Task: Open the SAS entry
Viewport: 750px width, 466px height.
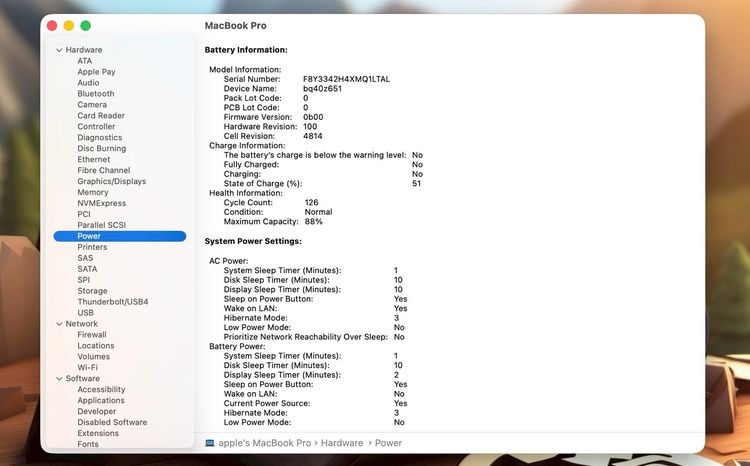Action: (85, 258)
